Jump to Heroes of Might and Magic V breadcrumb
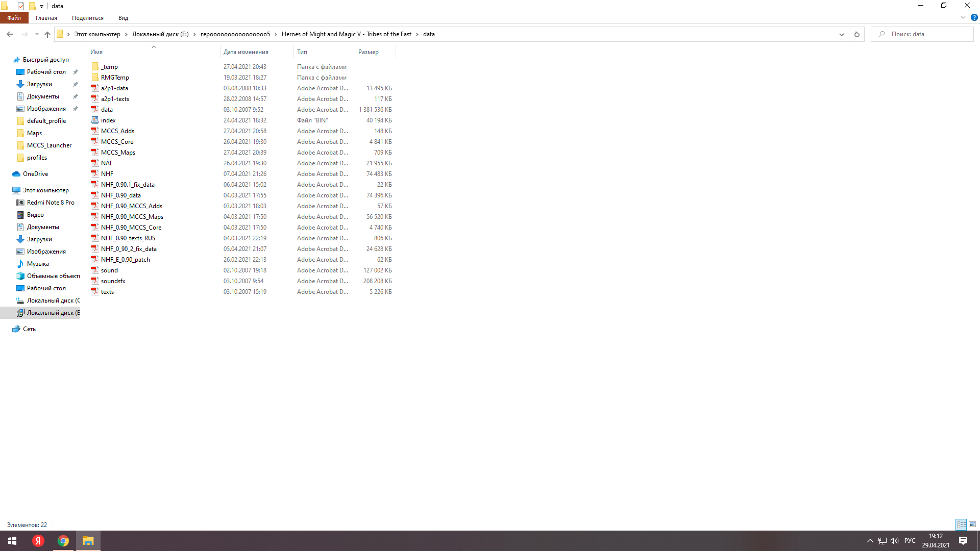 click(347, 34)
